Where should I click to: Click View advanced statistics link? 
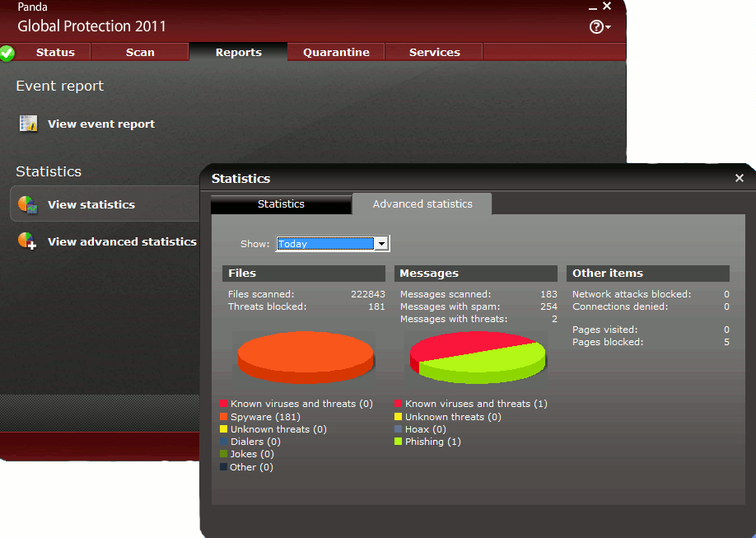click(122, 241)
